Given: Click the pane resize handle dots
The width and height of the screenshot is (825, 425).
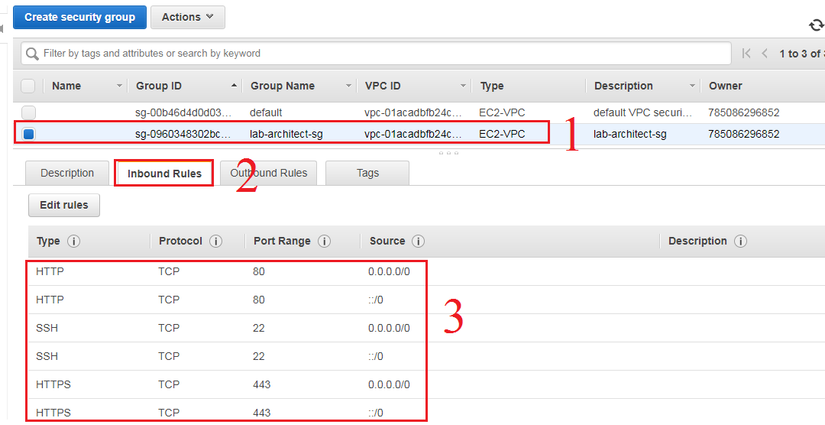Looking at the screenshot, I should [448, 153].
